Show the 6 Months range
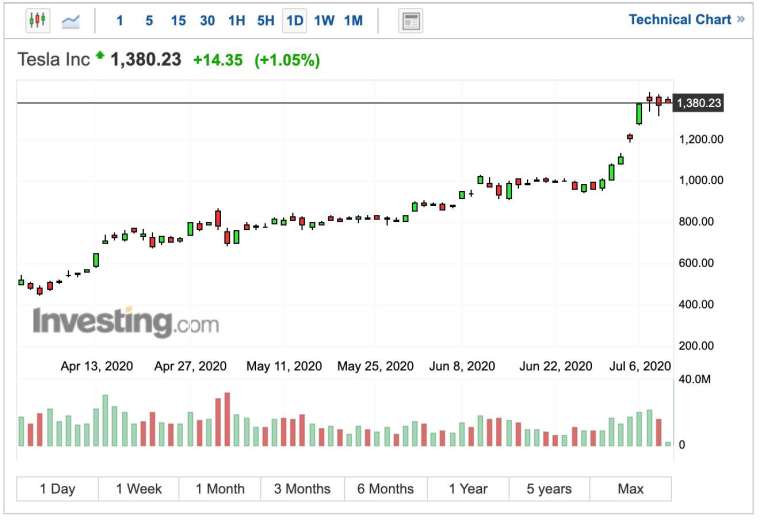The height and width of the screenshot is (520, 760). pos(386,488)
